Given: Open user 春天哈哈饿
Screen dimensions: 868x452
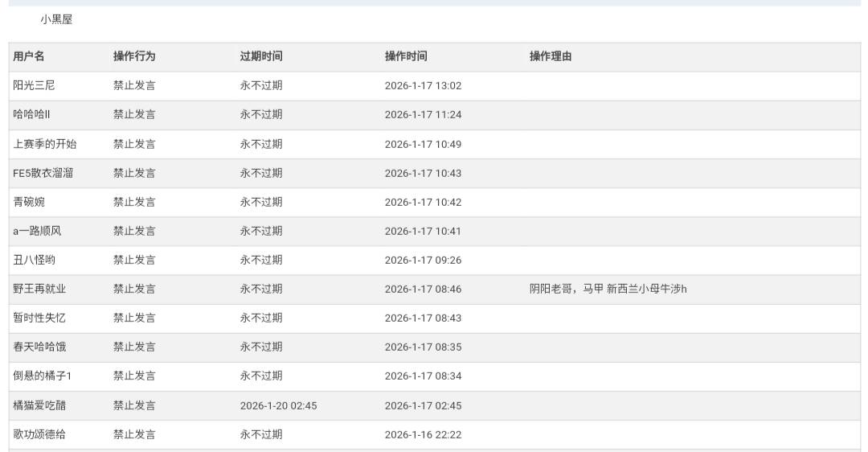Looking at the screenshot, I should point(39,347).
